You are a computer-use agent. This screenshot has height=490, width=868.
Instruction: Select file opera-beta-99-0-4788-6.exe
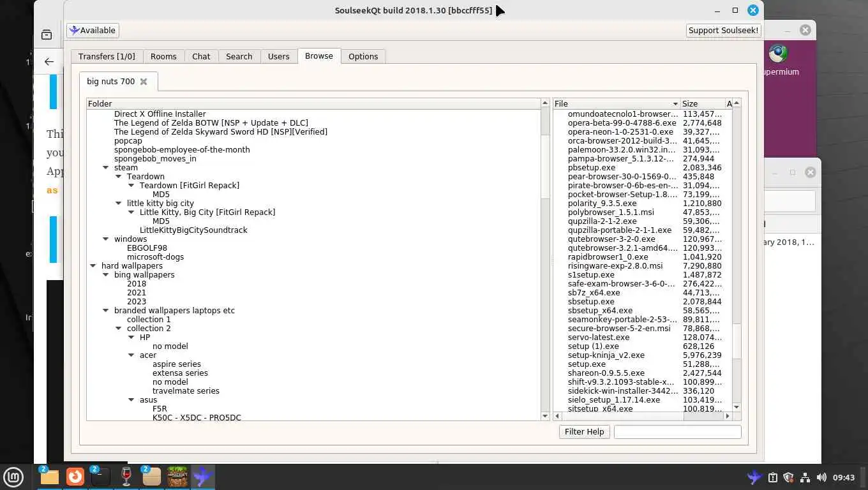click(x=622, y=123)
